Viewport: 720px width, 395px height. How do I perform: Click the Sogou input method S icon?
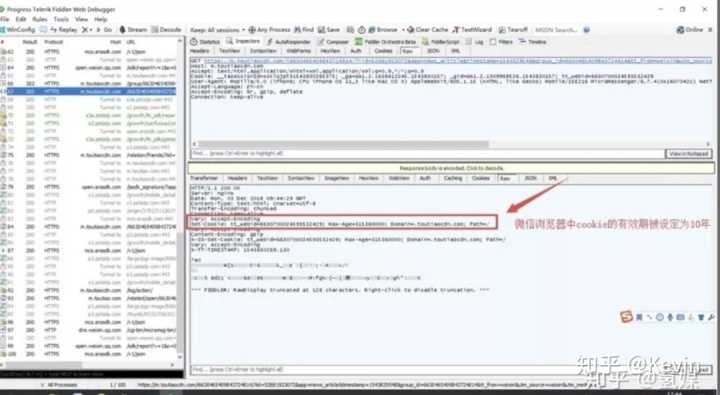tap(626, 316)
